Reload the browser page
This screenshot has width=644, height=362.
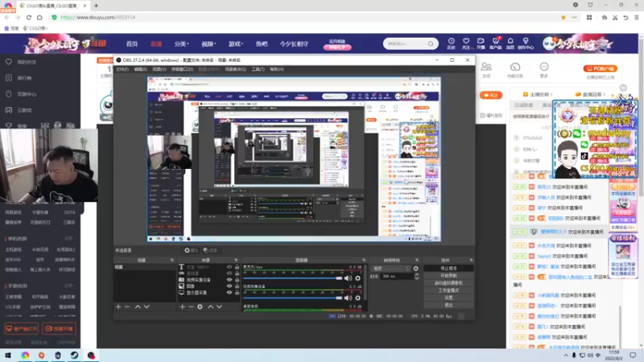click(29, 17)
